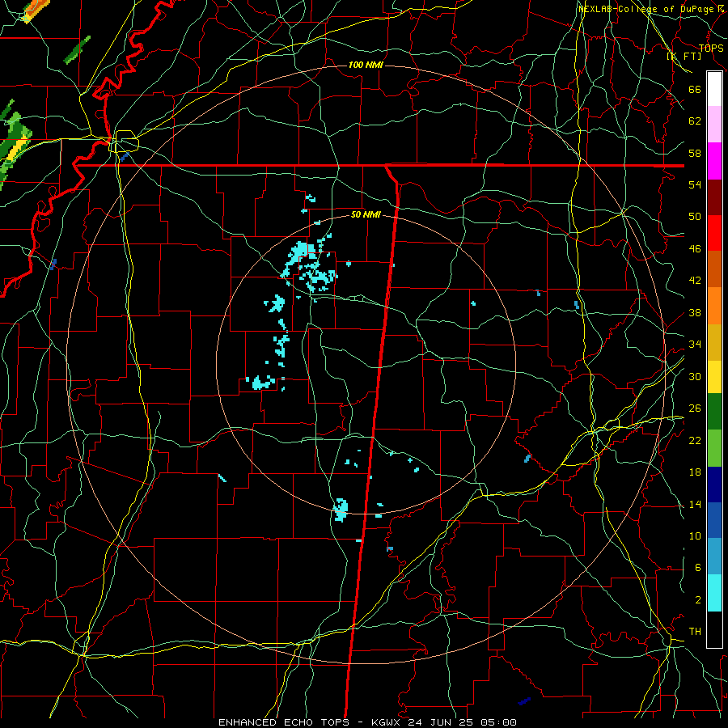Click the TH legend label
728x728 pixels.
(x=695, y=632)
